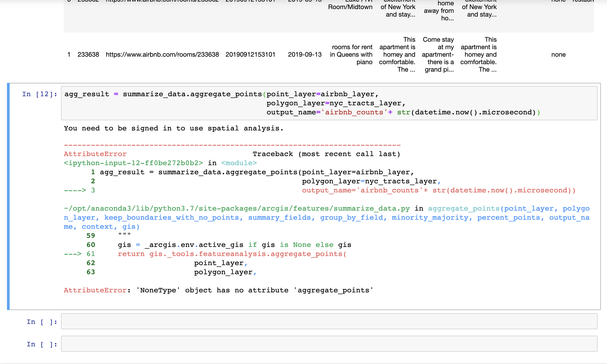The width and height of the screenshot is (607, 364).
Task: Click traceback line 61 'return gis._tools.featureanalysis.aggregate_points('
Action: point(232,254)
